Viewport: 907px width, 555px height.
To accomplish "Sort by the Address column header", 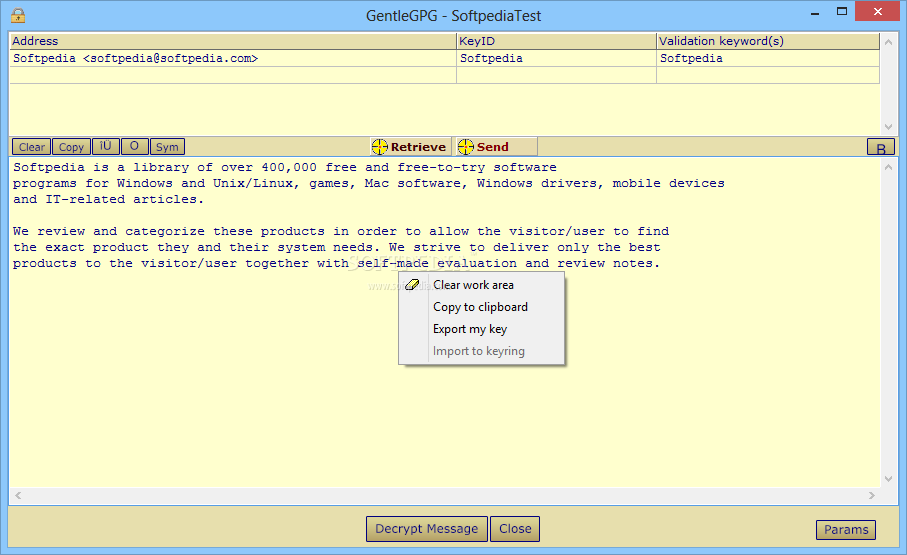I will click(233, 41).
